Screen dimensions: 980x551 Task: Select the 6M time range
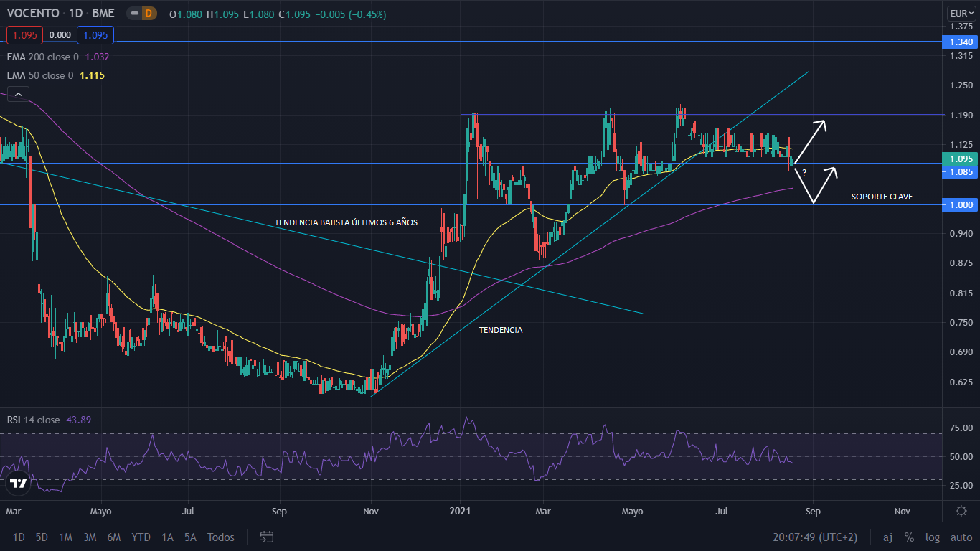pyautogui.click(x=113, y=537)
